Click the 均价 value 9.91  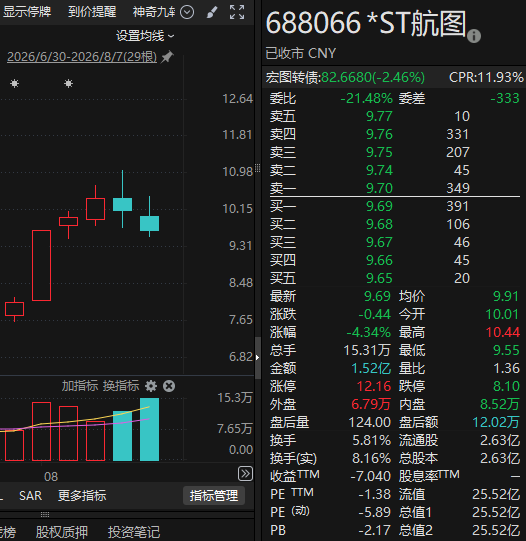(506, 296)
